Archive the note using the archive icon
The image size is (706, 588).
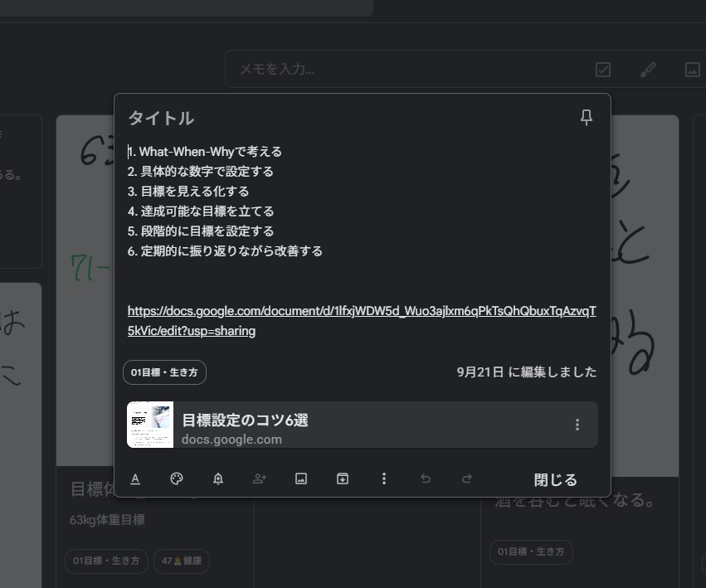tap(342, 479)
